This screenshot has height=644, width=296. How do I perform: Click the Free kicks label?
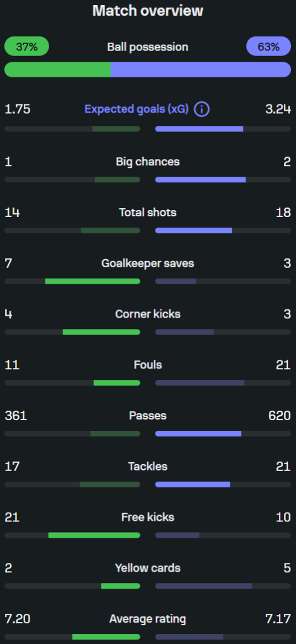(147, 517)
